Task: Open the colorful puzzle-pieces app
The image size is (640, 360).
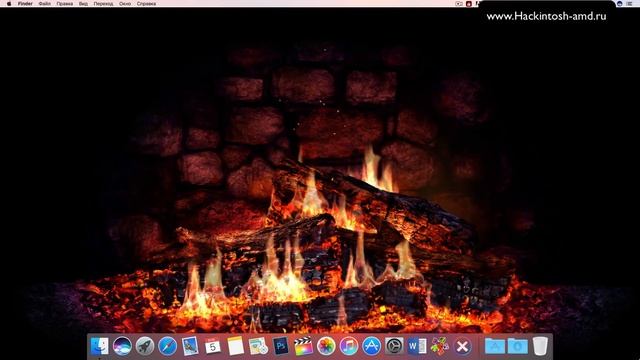Action: click(440, 347)
